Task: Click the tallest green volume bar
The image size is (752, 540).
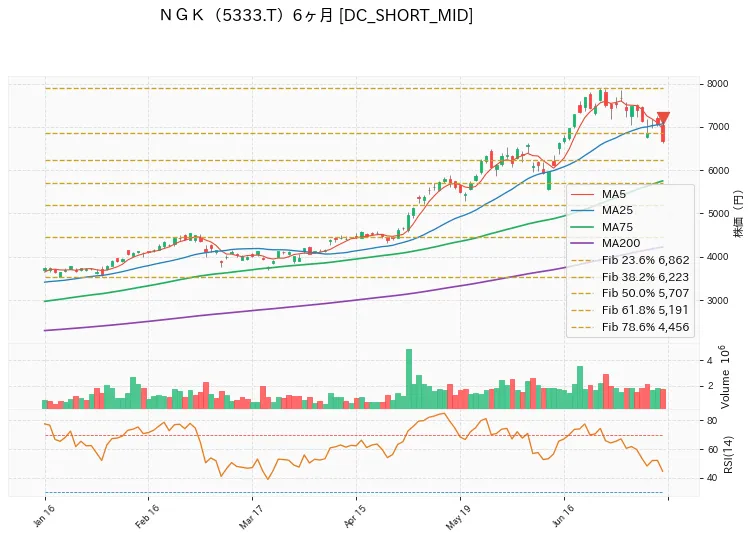Action: tap(409, 379)
